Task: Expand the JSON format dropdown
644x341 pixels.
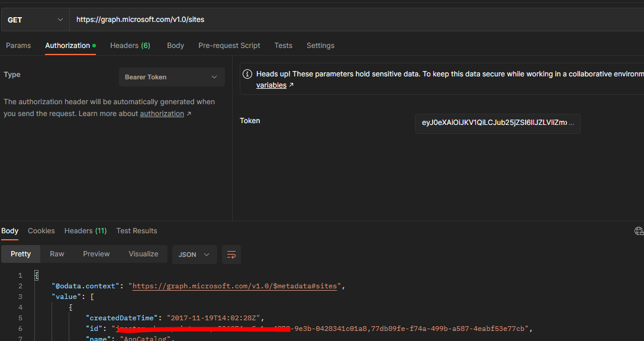Action: click(194, 255)
